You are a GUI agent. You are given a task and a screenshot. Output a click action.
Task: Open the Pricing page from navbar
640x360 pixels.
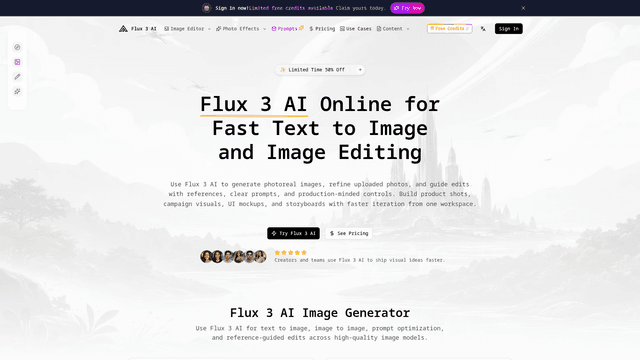pos(322,29)
